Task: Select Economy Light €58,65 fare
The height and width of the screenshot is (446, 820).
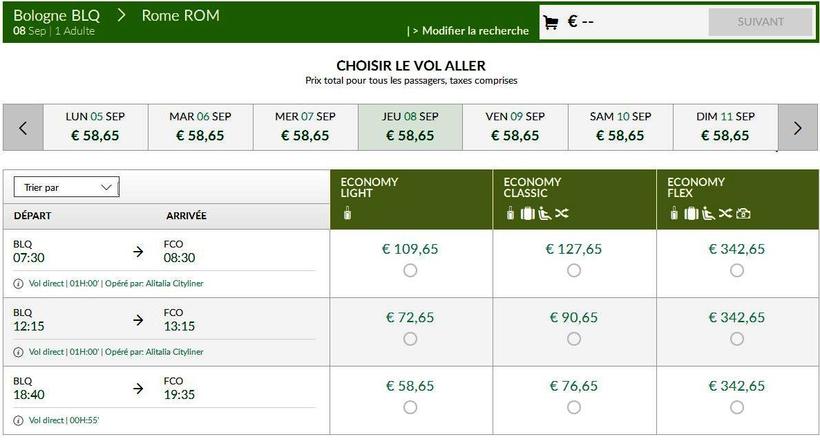Action: tap(410, 407)
